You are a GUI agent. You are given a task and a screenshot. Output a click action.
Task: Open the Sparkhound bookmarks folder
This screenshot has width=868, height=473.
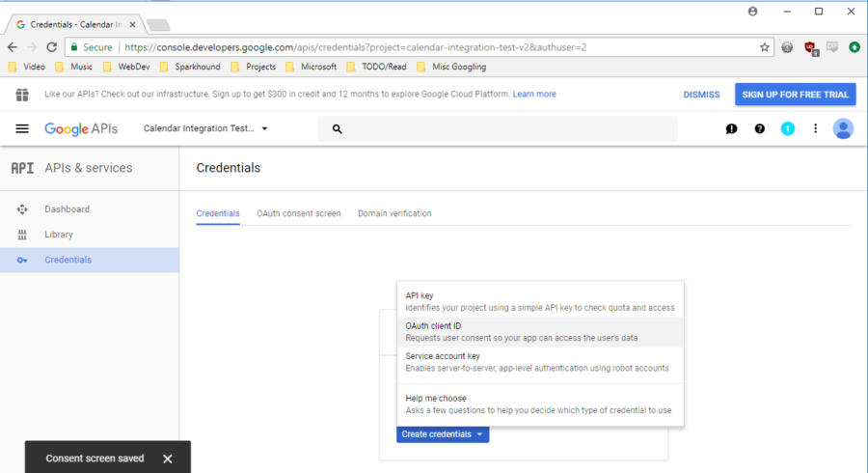click(190, 67)
